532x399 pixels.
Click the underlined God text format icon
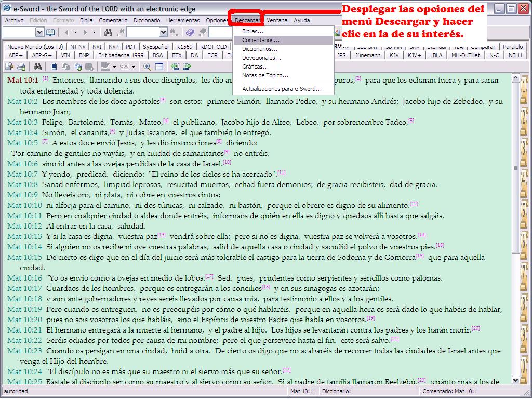point(124,67)
